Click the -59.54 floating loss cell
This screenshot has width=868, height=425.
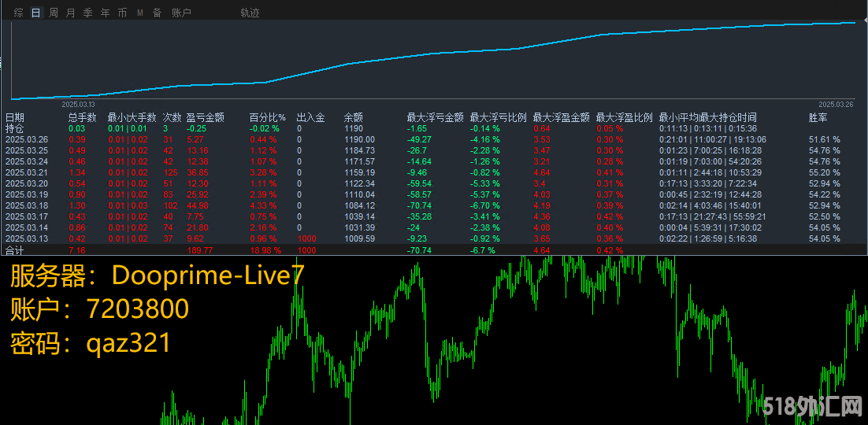click(419, 183)
